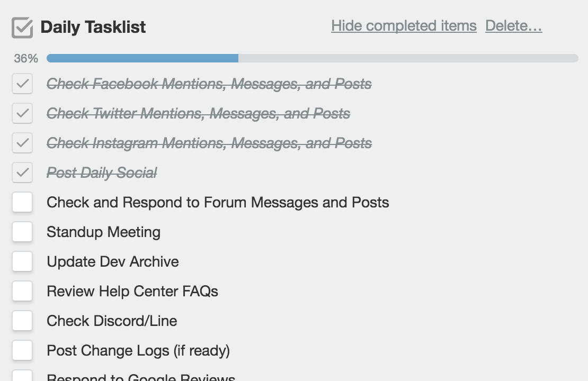Uncheck Check Facebook Mentions, Messages, and Posts
Viewport: 588px width, 381px height.
pos(22,84)
